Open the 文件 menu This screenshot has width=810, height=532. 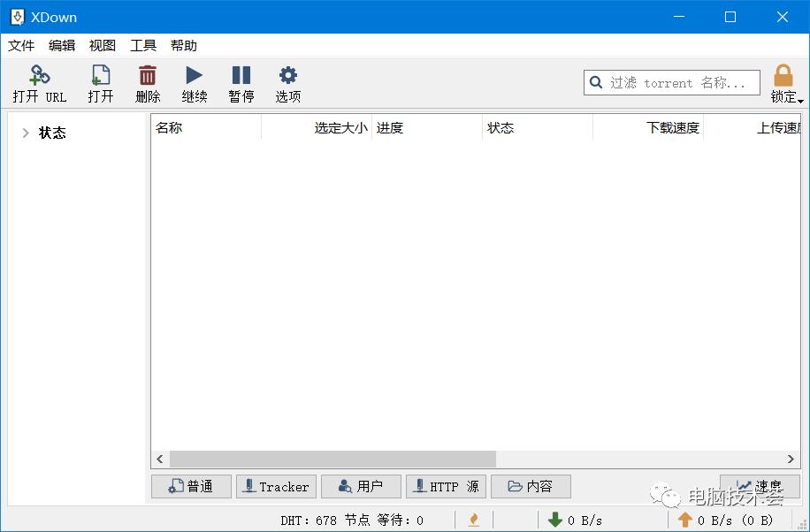tap(21, 45)
